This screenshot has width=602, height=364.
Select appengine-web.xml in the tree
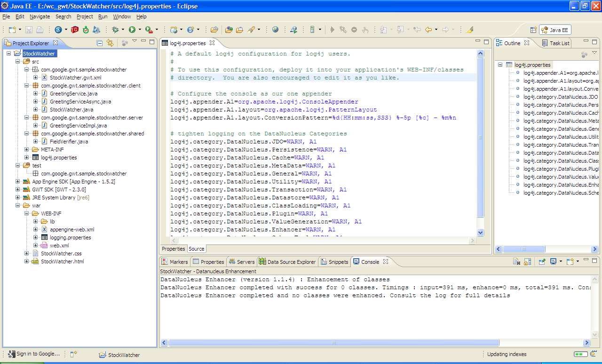[x=72, y=229]
